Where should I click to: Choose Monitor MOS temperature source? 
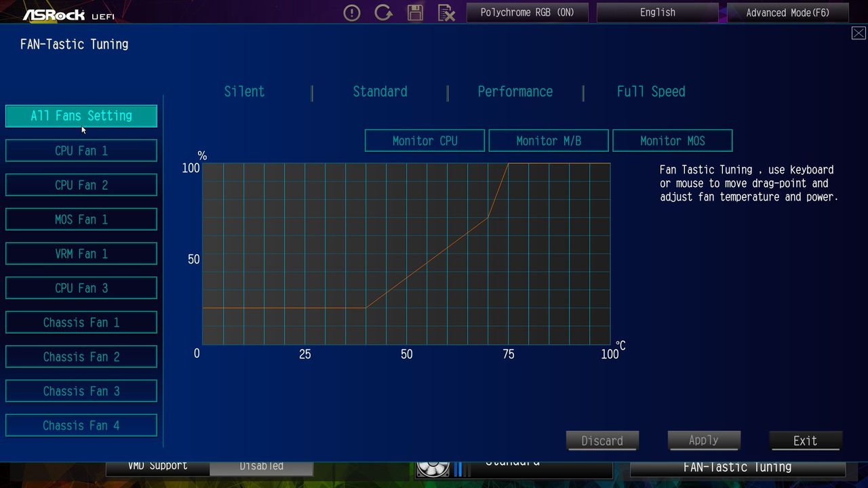tap(673, 141)
